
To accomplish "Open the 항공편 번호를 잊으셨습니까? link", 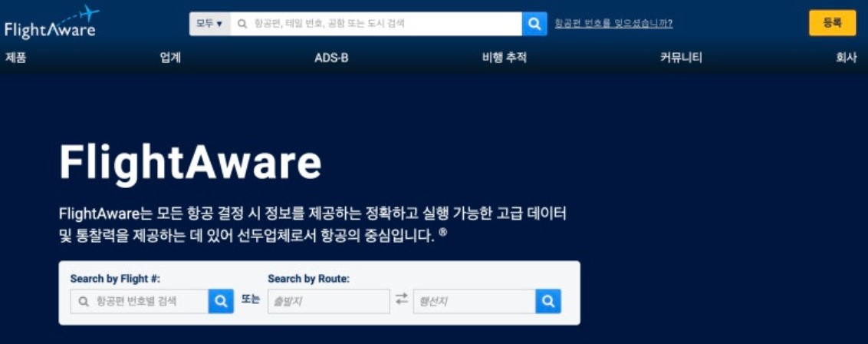I will coord(613,24).
